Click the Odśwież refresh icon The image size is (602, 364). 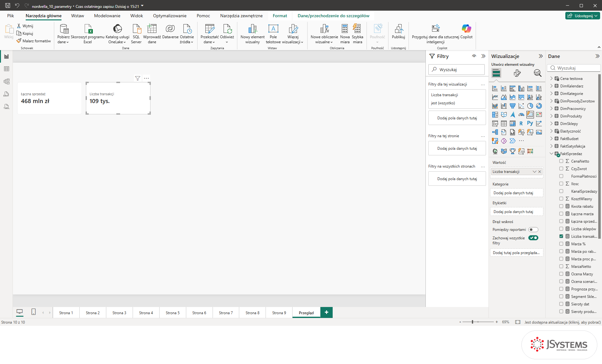[227, 34]
